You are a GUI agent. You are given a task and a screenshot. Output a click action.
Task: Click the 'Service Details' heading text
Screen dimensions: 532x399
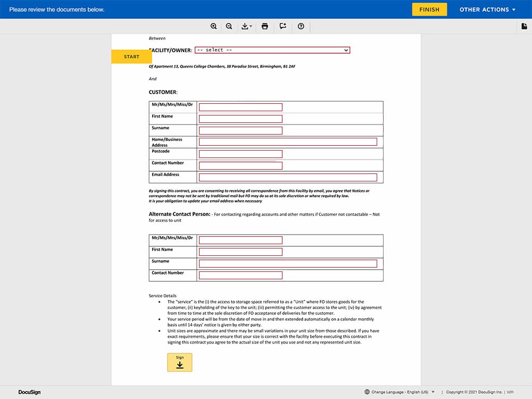[x=162, y=295]
